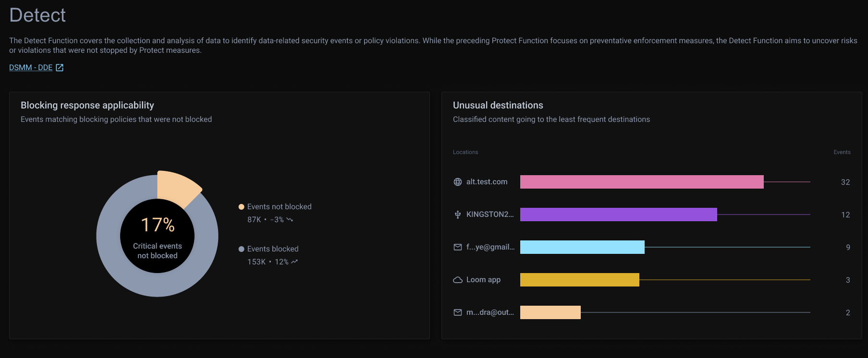Click the Events column header
Viewport: 868px width, 358px height.
pyautogui.click(x=842, y=152)
